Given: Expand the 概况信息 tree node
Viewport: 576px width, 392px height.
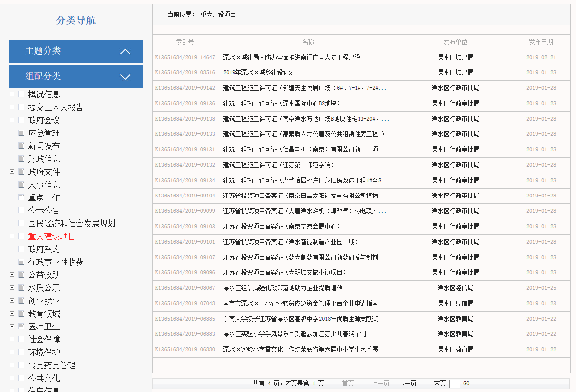Looking at the screenshot, I should 12,94.
